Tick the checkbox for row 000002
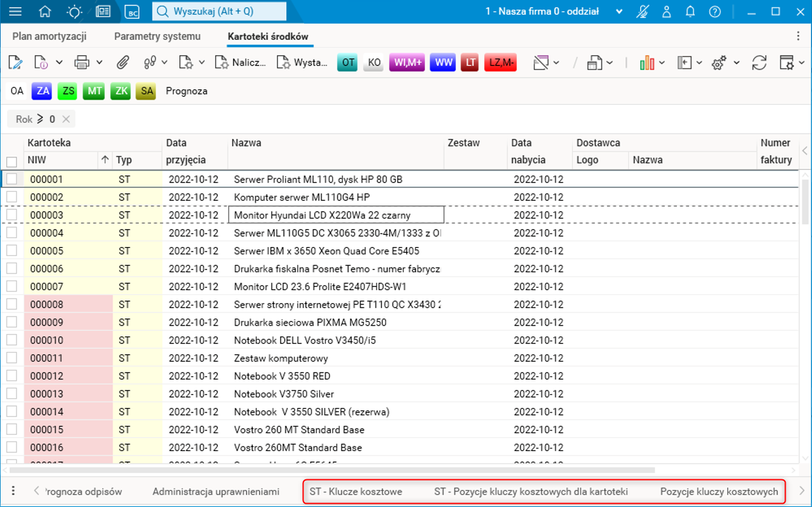Viewport: 812px width, 507px height. pyautogui.click(x=12, y=197)
